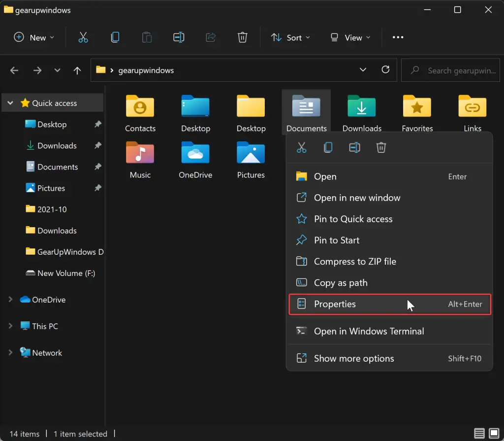
Task: Expand This PC in the sidebar
Action: coord(10,326)
